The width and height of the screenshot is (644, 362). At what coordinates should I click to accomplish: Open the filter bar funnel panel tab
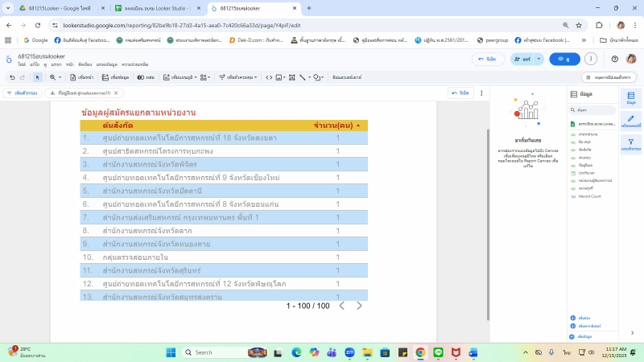pyautogui.click(x=630, y=145)
